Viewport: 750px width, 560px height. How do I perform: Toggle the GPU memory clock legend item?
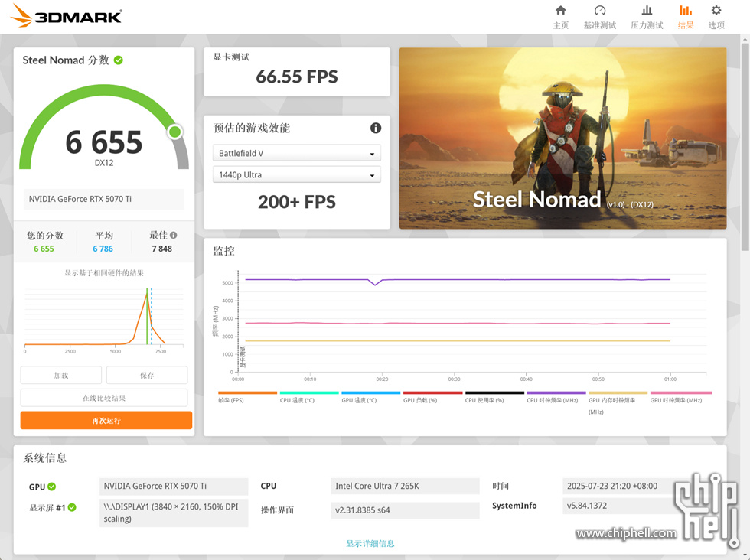tap(618, 402)
